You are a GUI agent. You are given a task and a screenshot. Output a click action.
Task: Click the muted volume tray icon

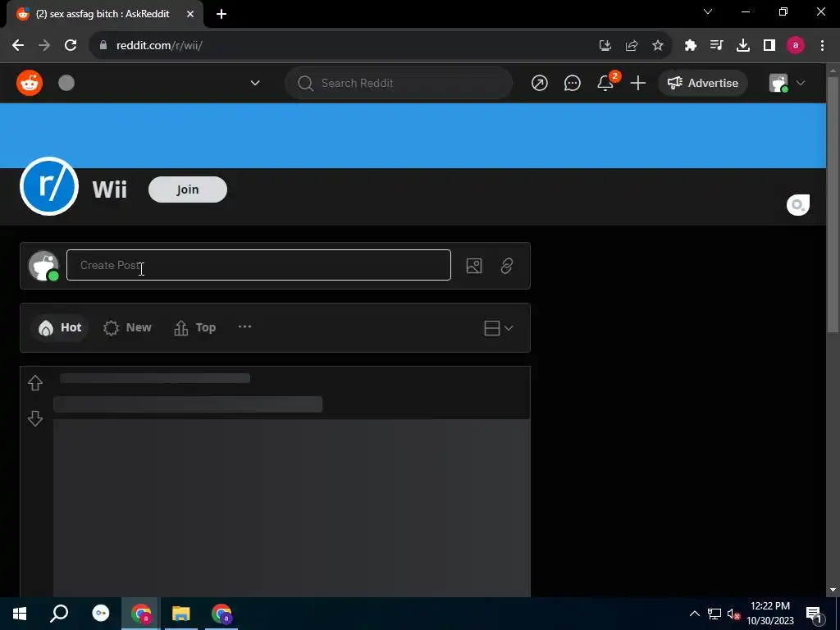point(734,614)
